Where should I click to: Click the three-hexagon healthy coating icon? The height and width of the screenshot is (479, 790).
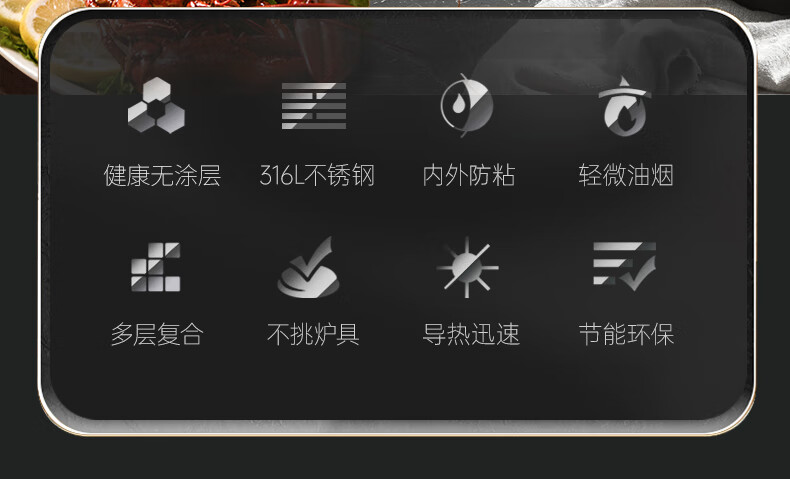tap(156, 105)
